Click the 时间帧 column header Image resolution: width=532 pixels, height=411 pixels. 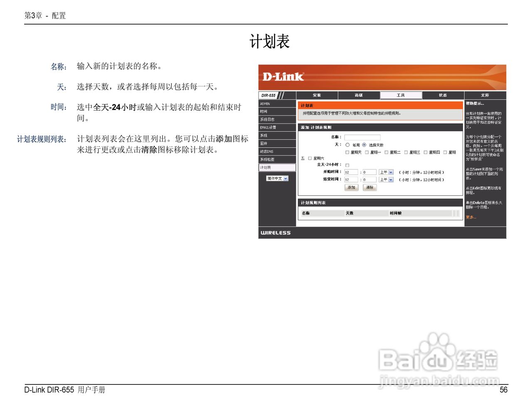[x=396, y=213]
